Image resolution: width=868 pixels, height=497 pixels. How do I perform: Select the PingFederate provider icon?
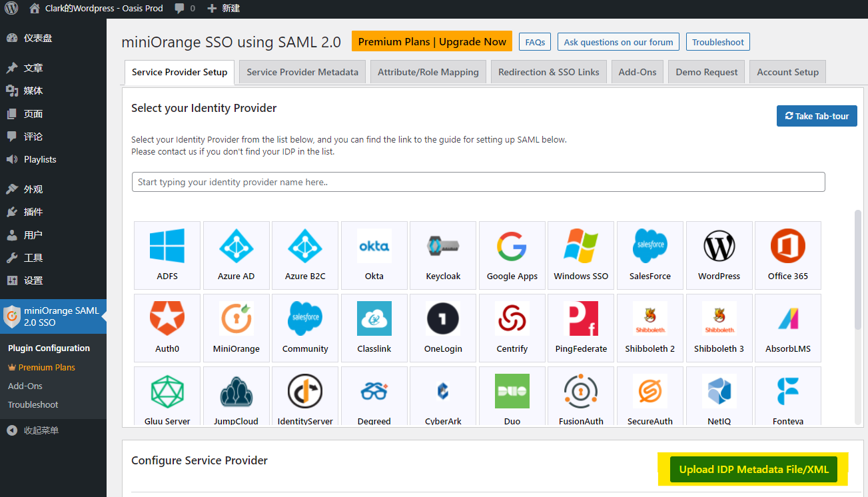581,320
